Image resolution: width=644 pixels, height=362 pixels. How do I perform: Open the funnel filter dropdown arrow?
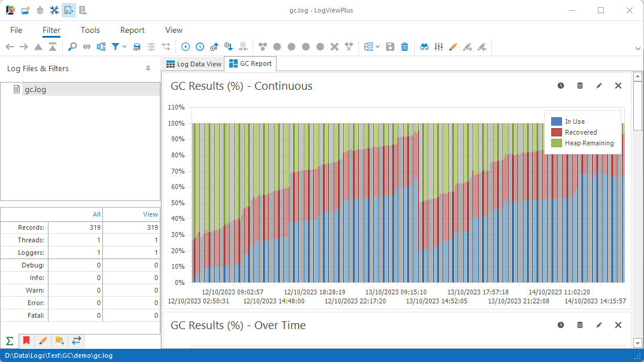pos(124,47)
